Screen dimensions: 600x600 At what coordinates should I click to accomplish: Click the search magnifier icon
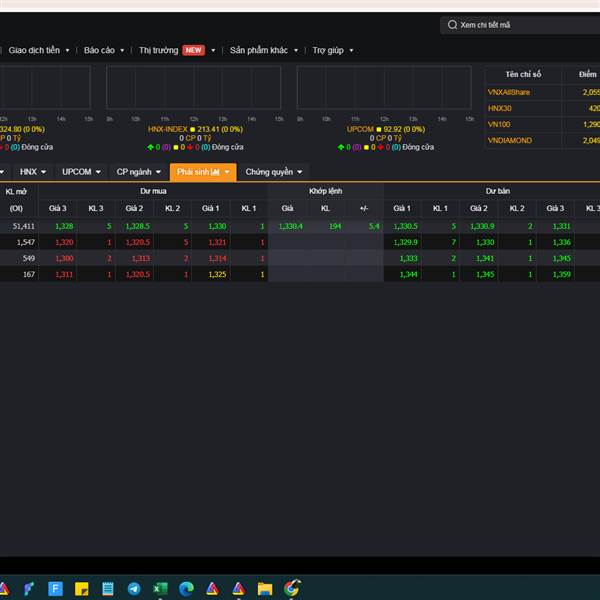point(451,25)
